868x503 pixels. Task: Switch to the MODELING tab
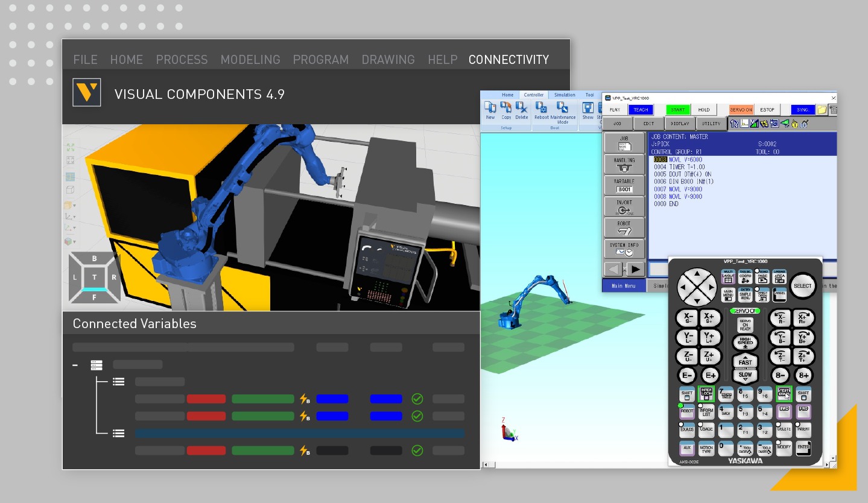click(x=250, y=60)
